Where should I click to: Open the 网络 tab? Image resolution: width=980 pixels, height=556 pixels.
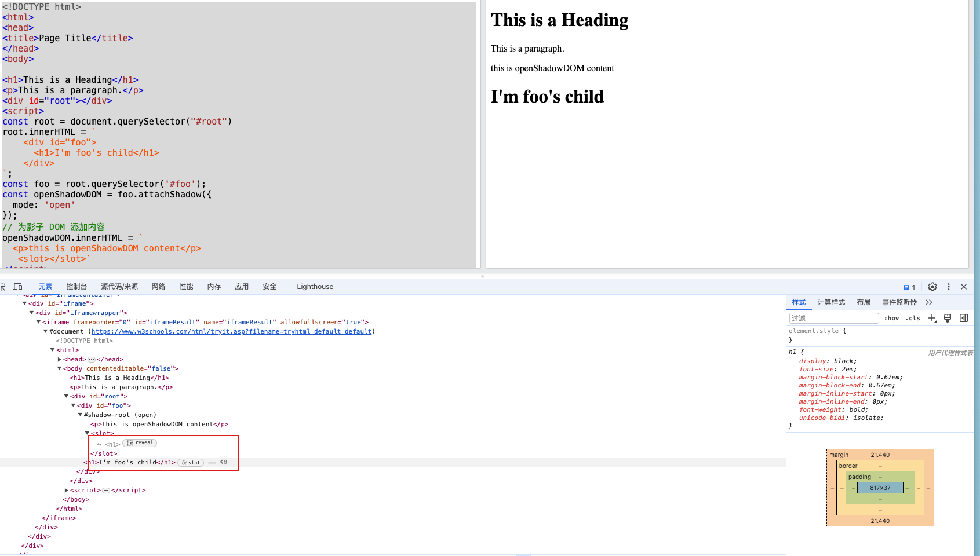(x=159, y=287)
